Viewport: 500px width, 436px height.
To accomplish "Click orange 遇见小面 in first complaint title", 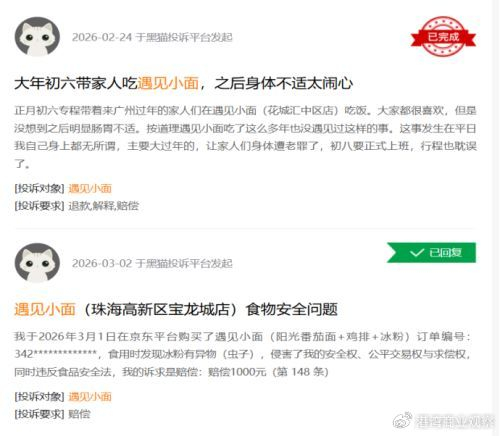I will [x=168, y=83].
